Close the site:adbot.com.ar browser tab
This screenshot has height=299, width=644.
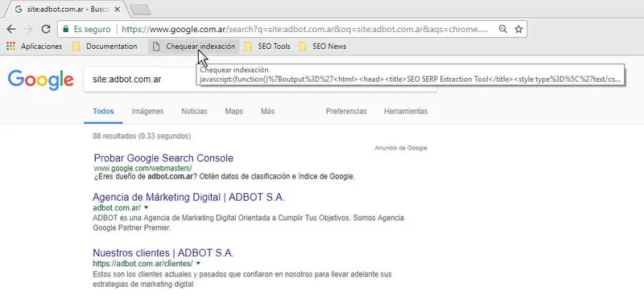[x=117, y=9]
